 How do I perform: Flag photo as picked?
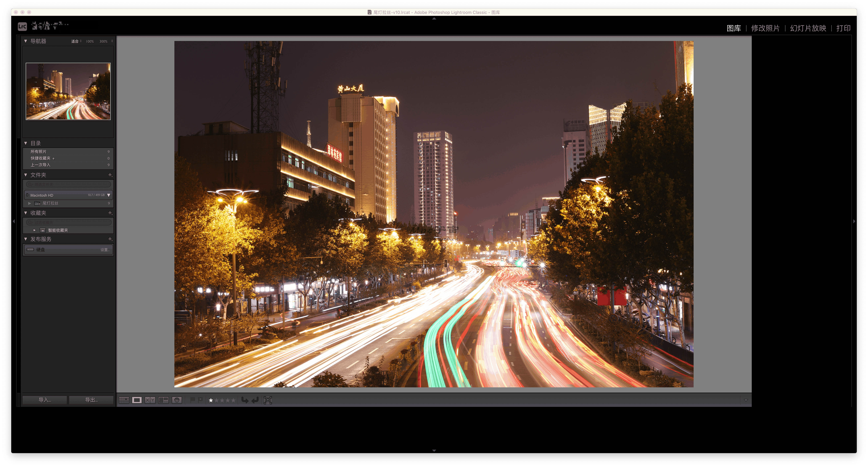coord(193,400)
